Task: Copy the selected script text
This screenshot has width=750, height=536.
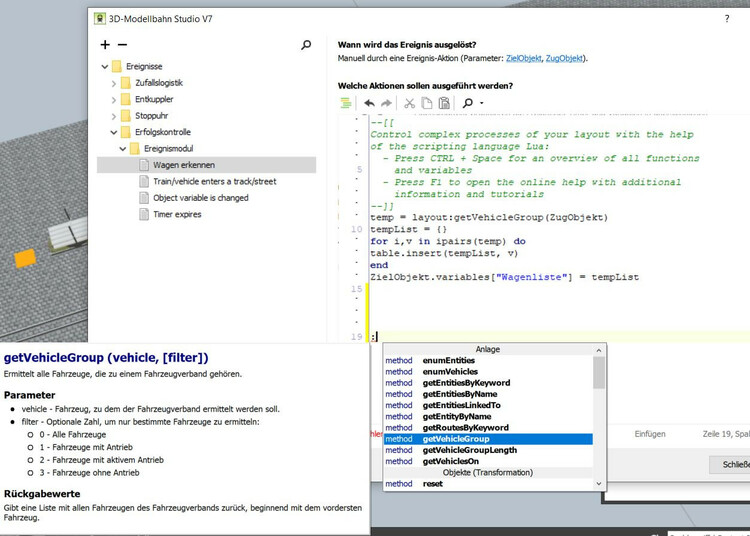Action: click(427, 103)
